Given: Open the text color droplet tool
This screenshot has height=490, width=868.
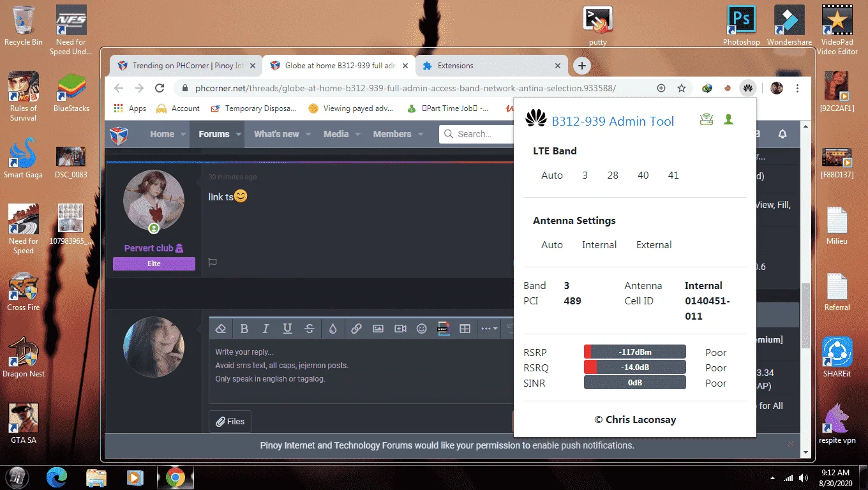Looking at the screenshot, I should 333,329.
